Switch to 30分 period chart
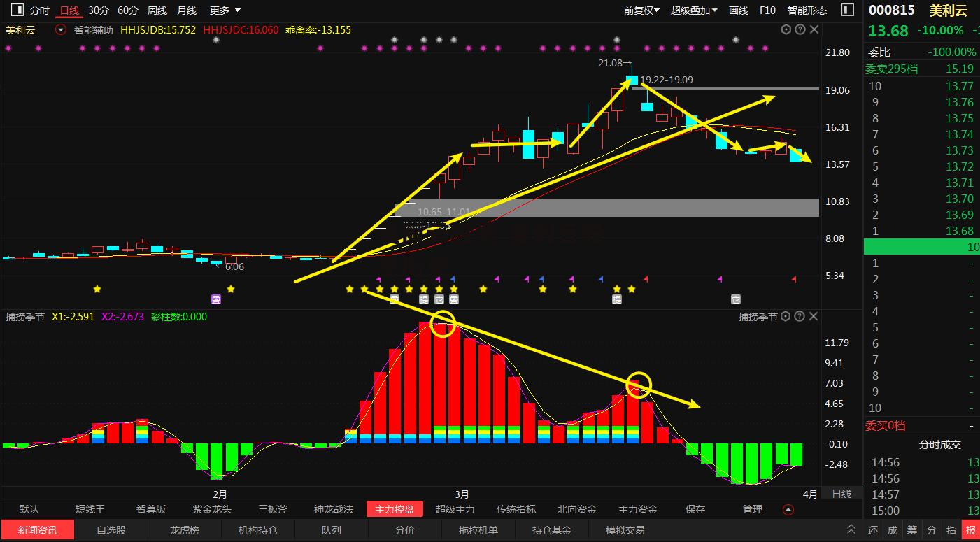Screen dimensions: 980x542 click(99, 10)
